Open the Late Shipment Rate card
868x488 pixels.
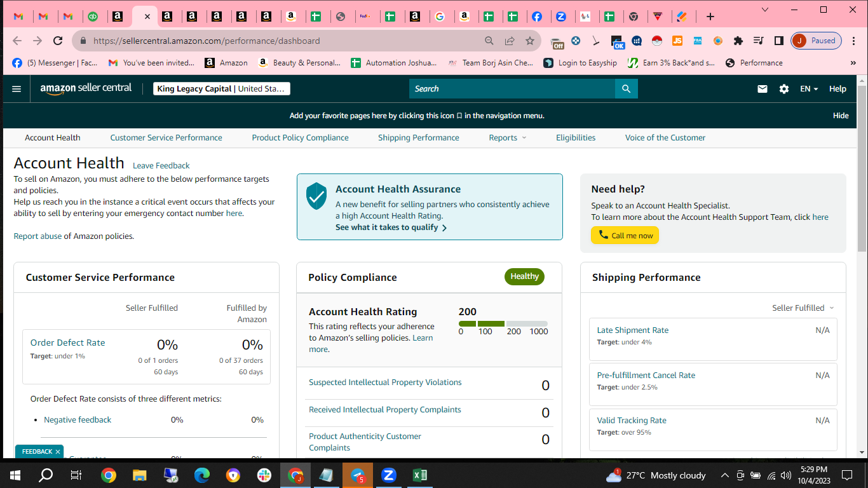(713, 339)
